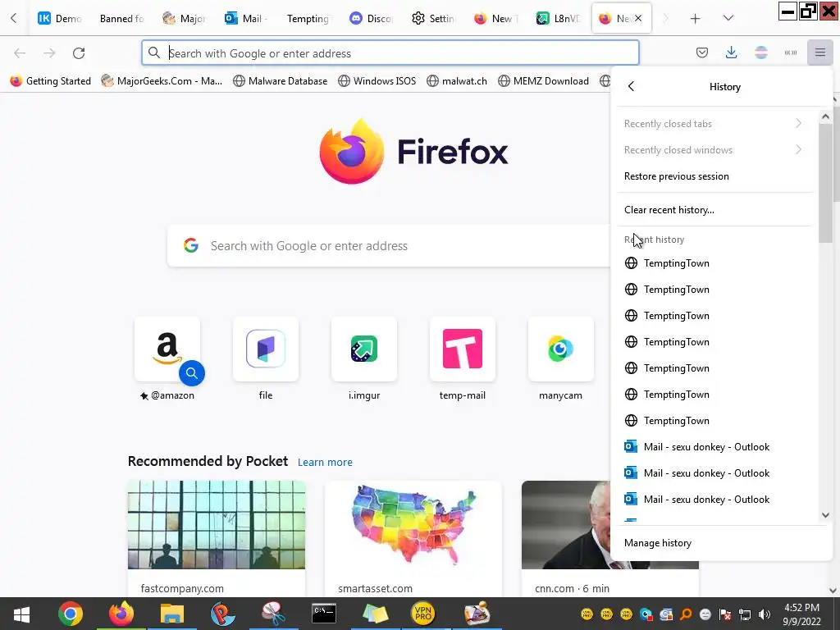Switch to the MajorGeeks tab
Screen dimensions: 840x630
tap(185, 19)
